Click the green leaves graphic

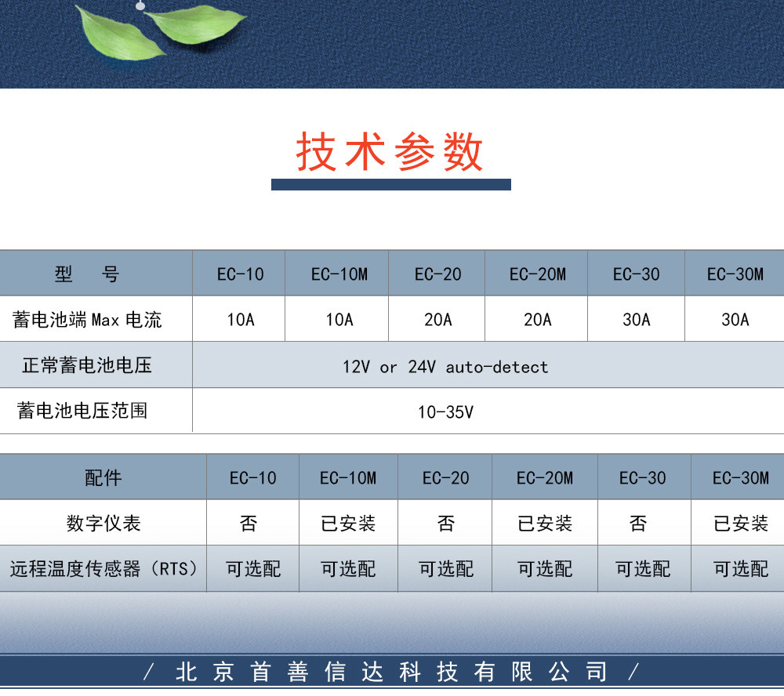[x=157, y=30]
